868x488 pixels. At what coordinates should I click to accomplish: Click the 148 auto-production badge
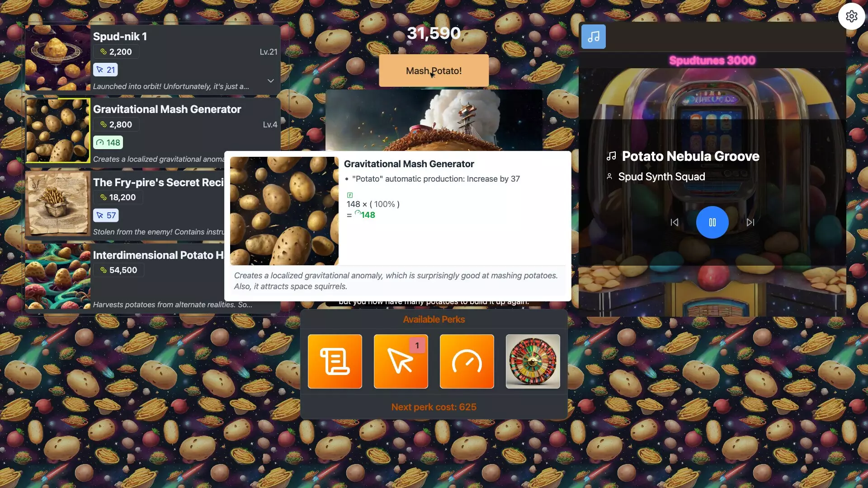click(x=108, y=143)
